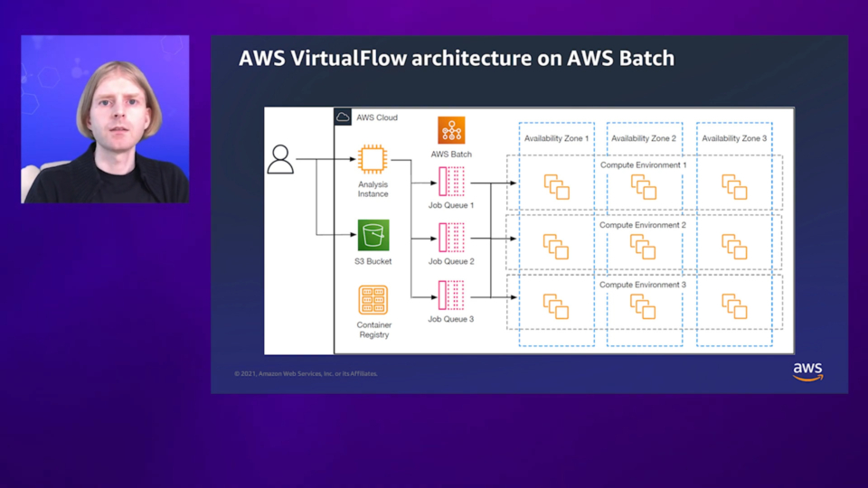The image size is (868, 488).
Task: Click the AWS logo on slide corner
Action: click(x=807, y=372)
